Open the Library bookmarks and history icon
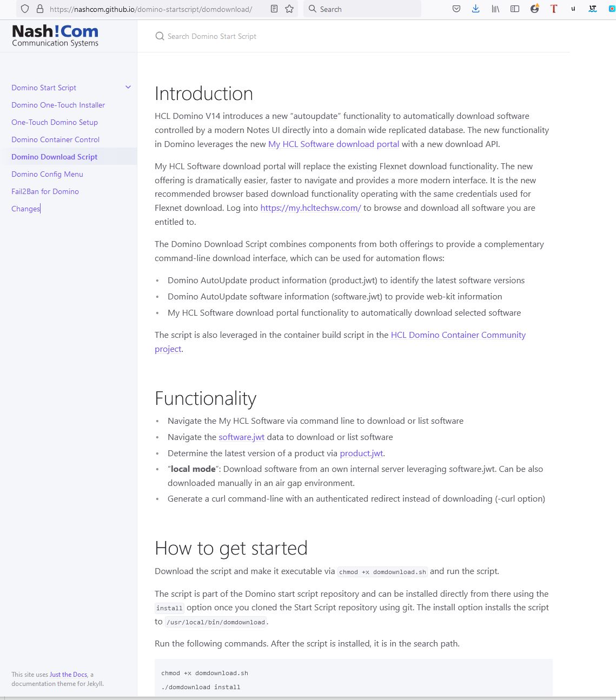The height and width of the screenshot is (700, 616). tap(495, 9)
